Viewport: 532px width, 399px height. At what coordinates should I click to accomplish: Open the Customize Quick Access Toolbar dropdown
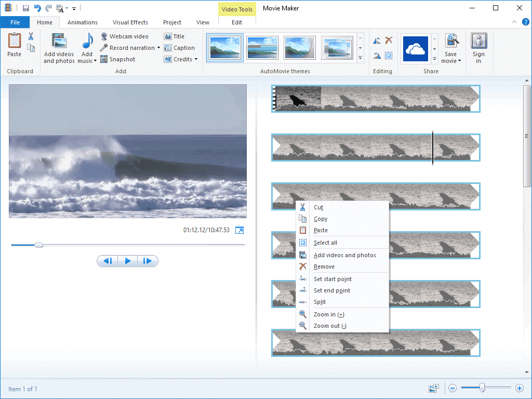[x=74, y=8]
